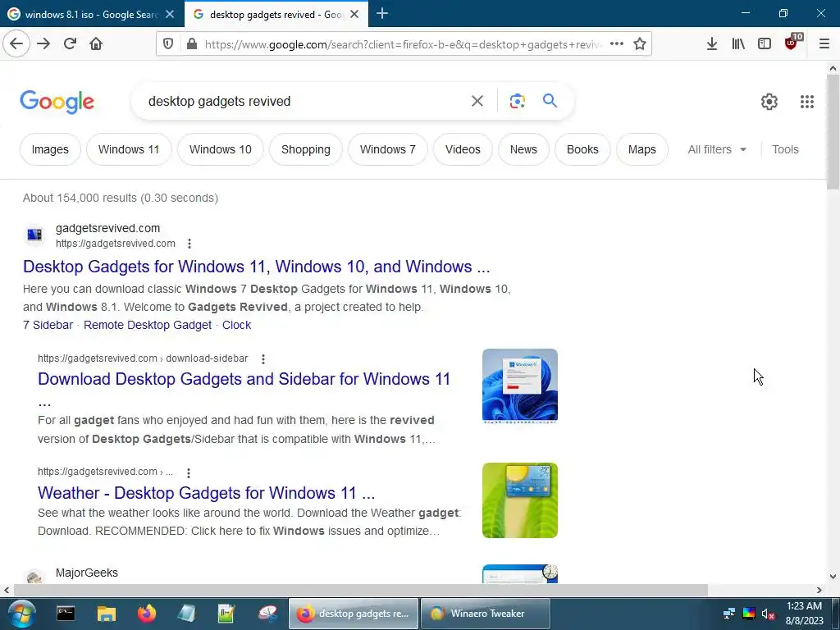Open the Google apps grid
The height and width of the screenshot is (630, 840).
click(x=807, y=101)
